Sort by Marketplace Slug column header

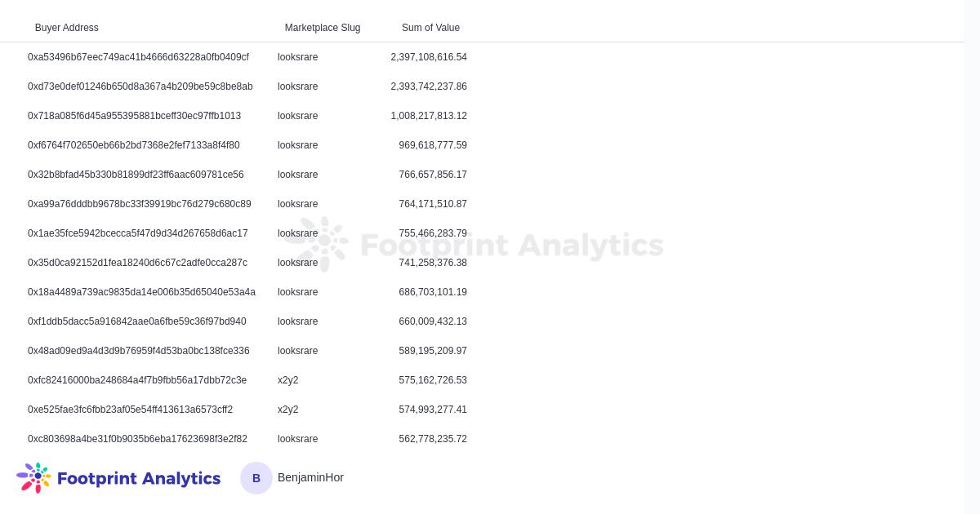(323, 28)
